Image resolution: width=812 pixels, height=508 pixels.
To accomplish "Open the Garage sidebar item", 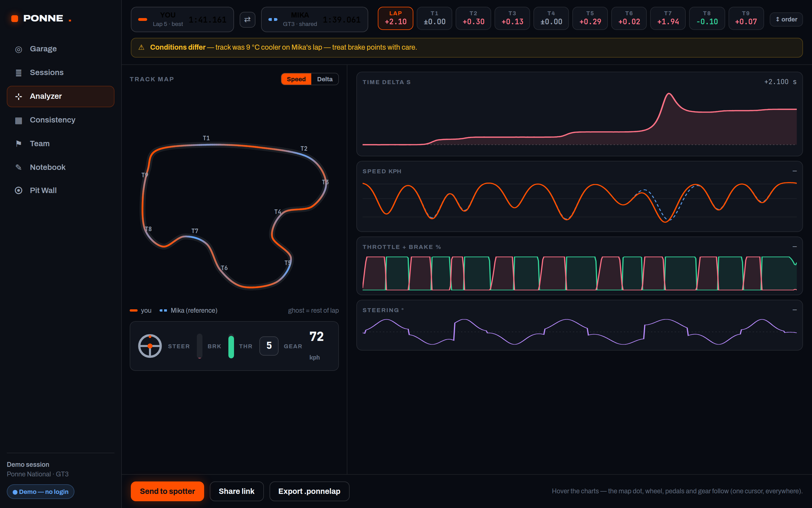I will (x=60, y=49).
